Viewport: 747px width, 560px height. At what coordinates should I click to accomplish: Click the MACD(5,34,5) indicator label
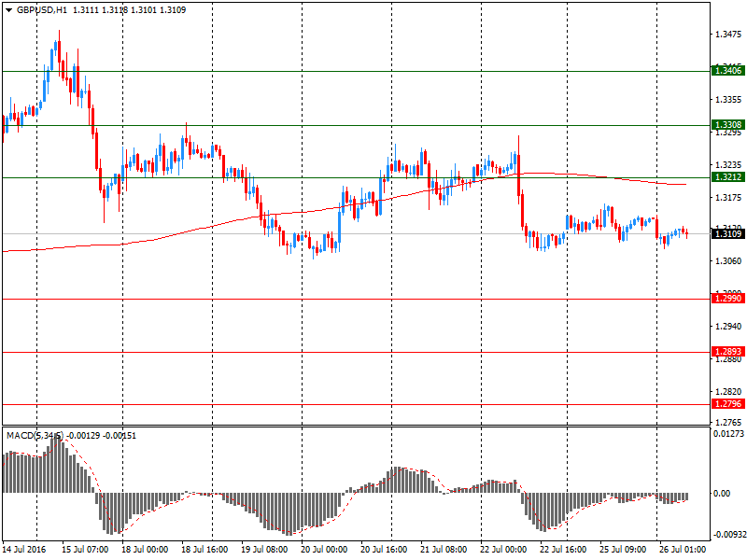pyautogui.click(x=35, y=436)
